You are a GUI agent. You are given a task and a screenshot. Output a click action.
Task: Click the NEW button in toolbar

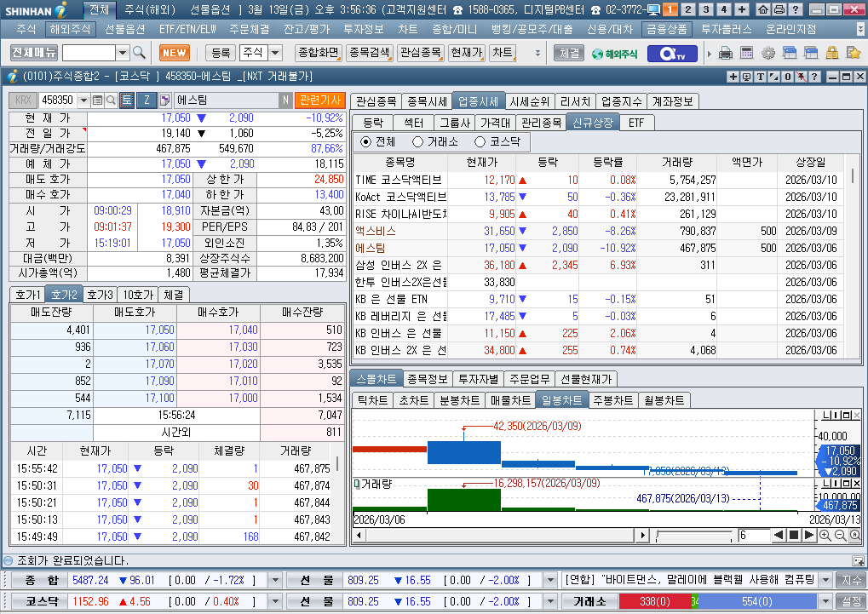pos(175,53)
